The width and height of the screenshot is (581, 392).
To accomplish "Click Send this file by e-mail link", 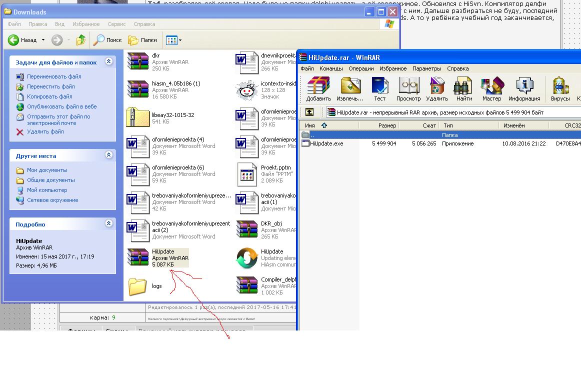I will point(58,119).
